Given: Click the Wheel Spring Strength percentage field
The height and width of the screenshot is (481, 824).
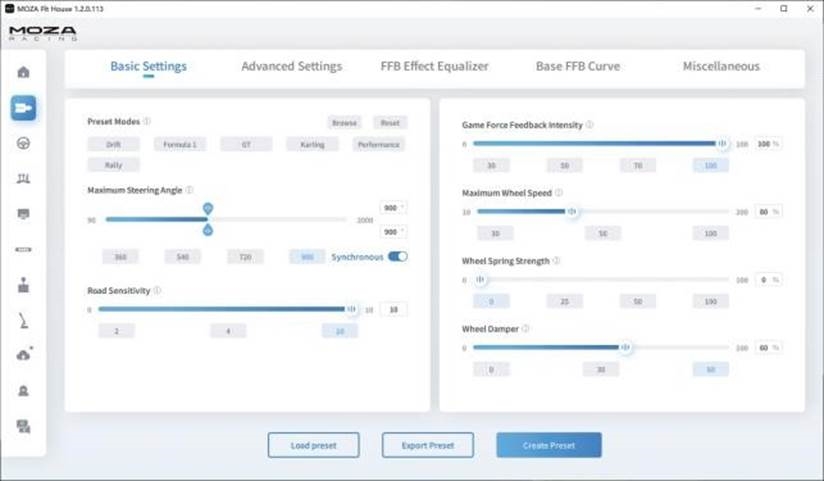Looking at the screenshot, I should pos(767,280).
